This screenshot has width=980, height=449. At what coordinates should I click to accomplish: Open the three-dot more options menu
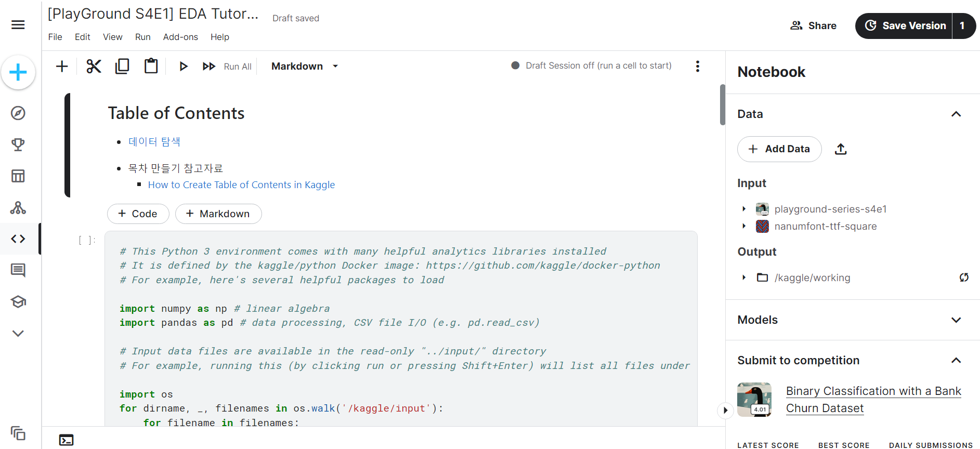coord(698,66)
